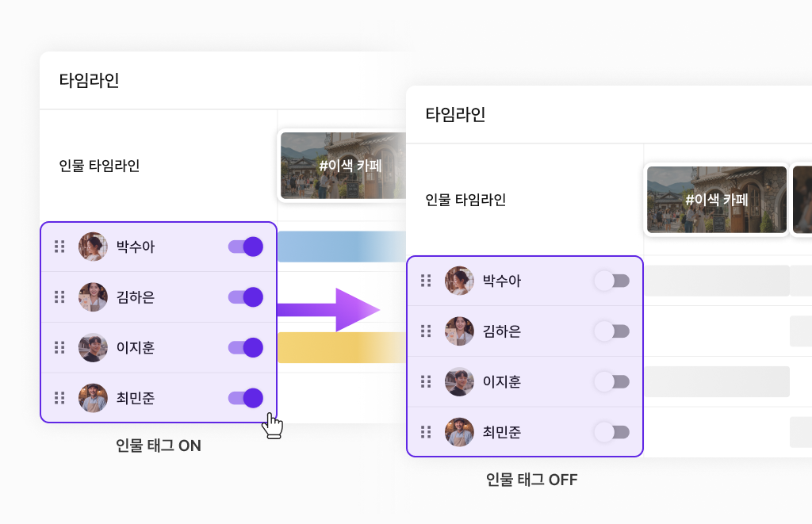
Task: Click drag handle beside 이지훈 in ON panel
Action: coord(59,347)
